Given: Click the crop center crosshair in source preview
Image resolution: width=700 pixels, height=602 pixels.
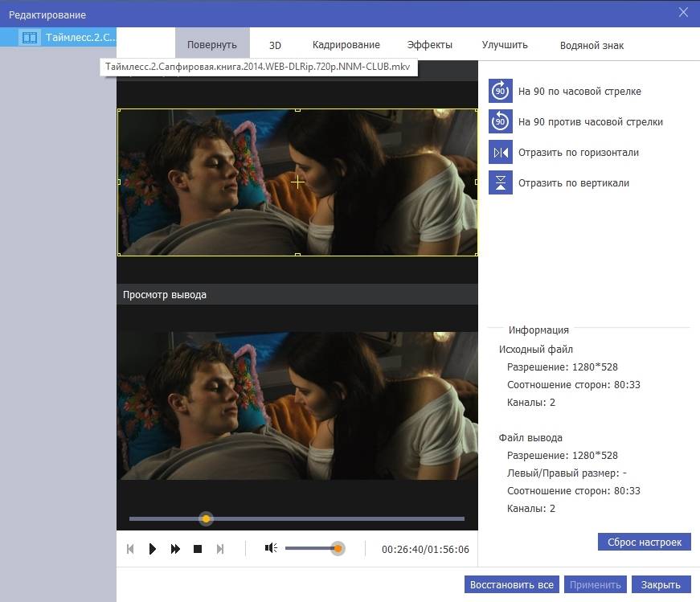Looking at the screenshot, I should pyautogui.click(x=297, y=182).
